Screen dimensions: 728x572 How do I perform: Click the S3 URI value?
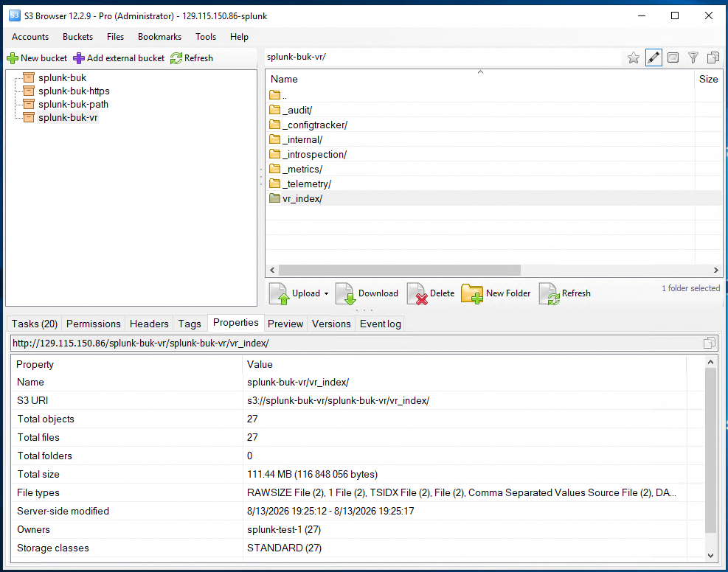[338, 400]
